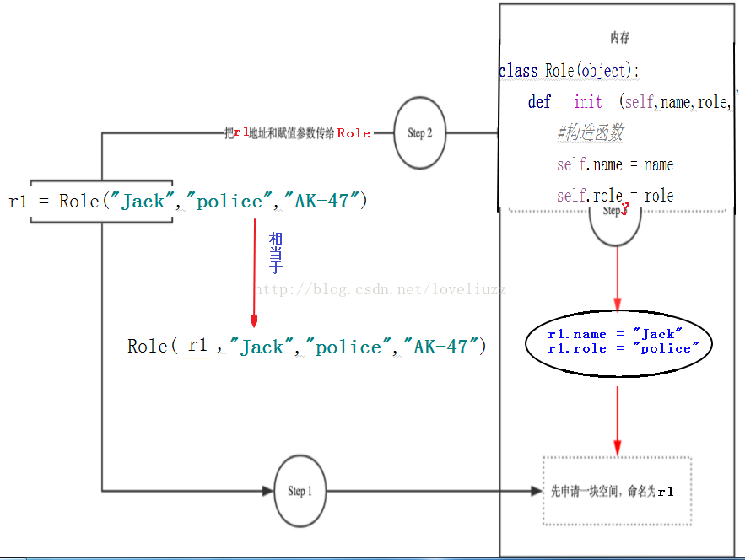Screen dimensions: 745x560
Task: Select the 先申请一块空间，命名为r1 box
Action: click(618, 491)
